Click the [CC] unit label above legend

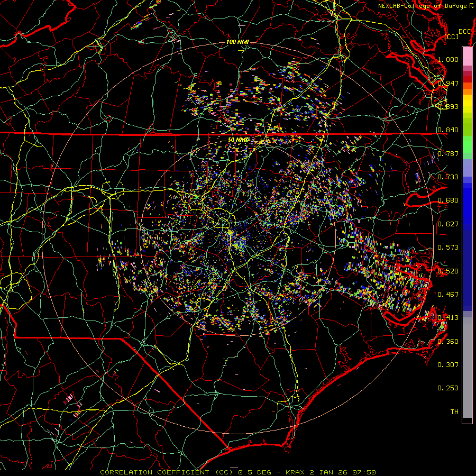pos(452,36)
